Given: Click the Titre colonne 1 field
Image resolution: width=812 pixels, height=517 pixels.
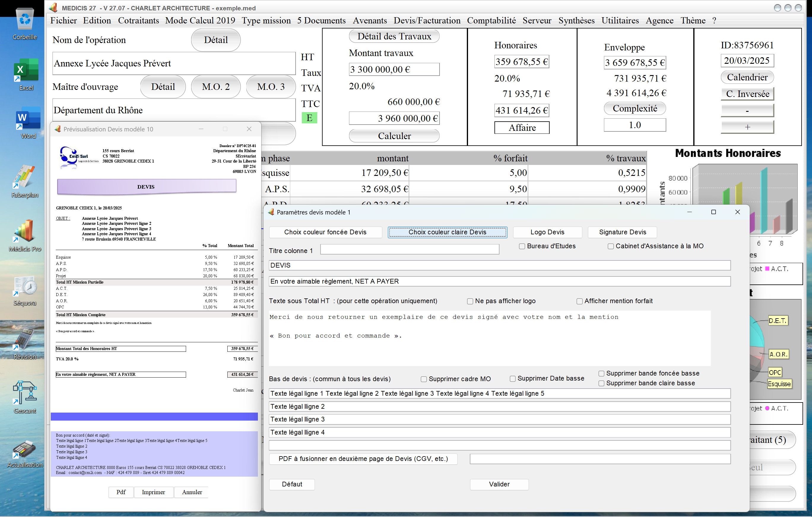Looking at the screenshot, I should (409, 249).
